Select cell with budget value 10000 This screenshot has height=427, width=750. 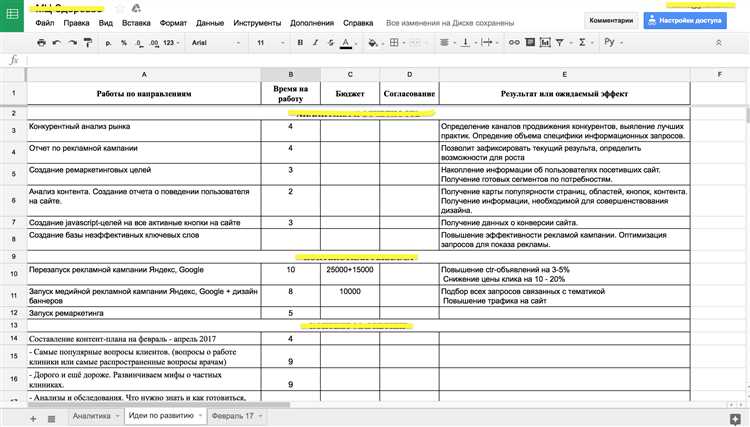click(350, 292)
